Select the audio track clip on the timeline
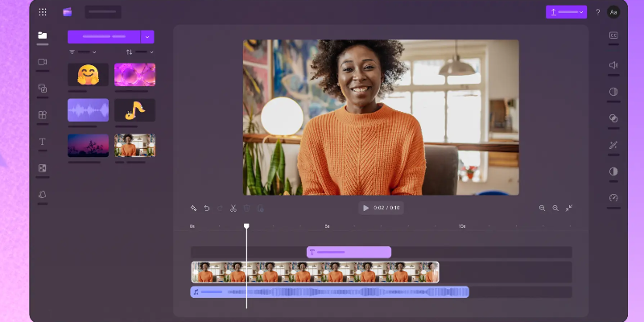 tap(330, 292)
